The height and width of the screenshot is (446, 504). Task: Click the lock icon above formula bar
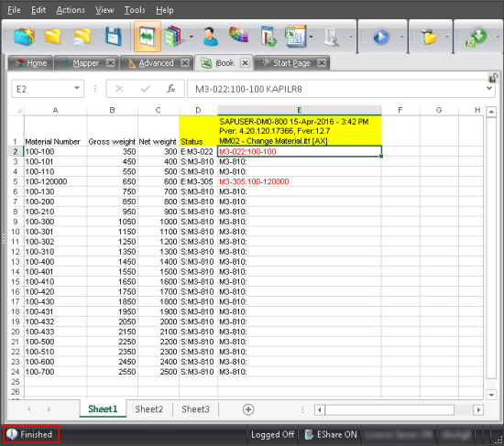tap(493, 78)
